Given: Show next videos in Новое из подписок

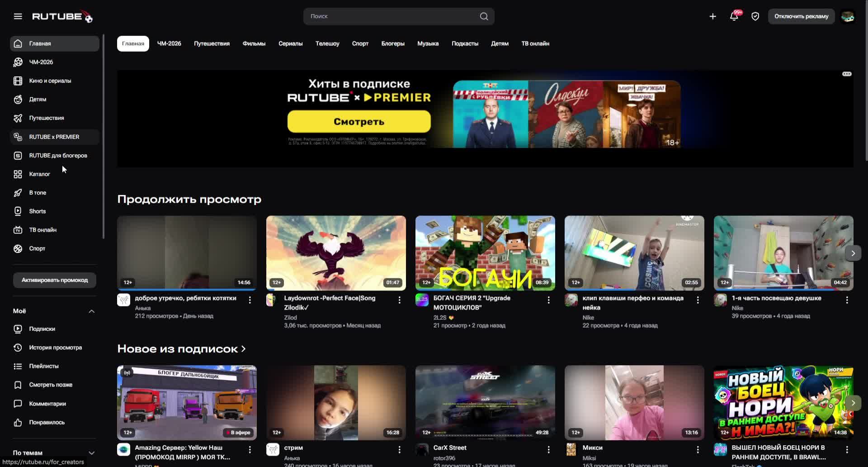Looking at the screenshot, I should [853, 403].
